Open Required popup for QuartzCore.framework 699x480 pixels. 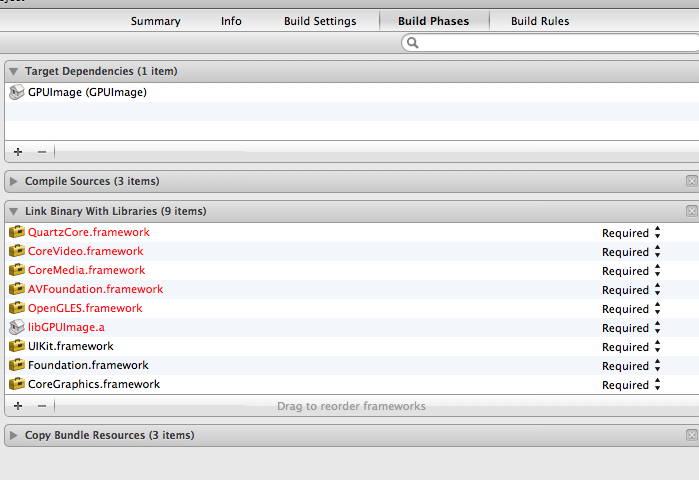[x=631, y=233]
